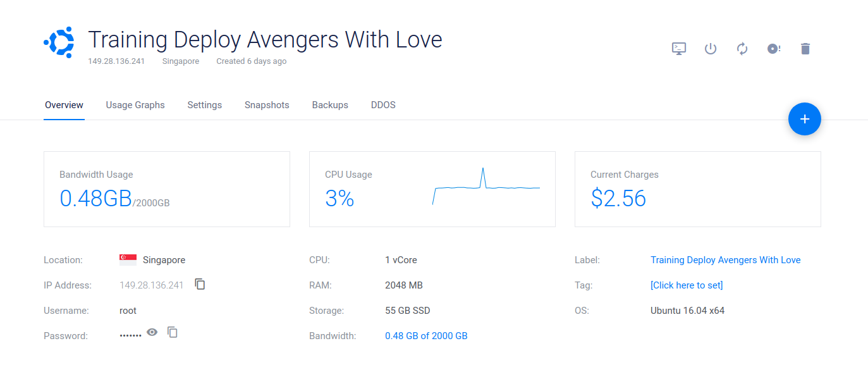This screenshot has height=391, width=868.
Task: Reveal the password with eye icon
Action: [152, 332]
